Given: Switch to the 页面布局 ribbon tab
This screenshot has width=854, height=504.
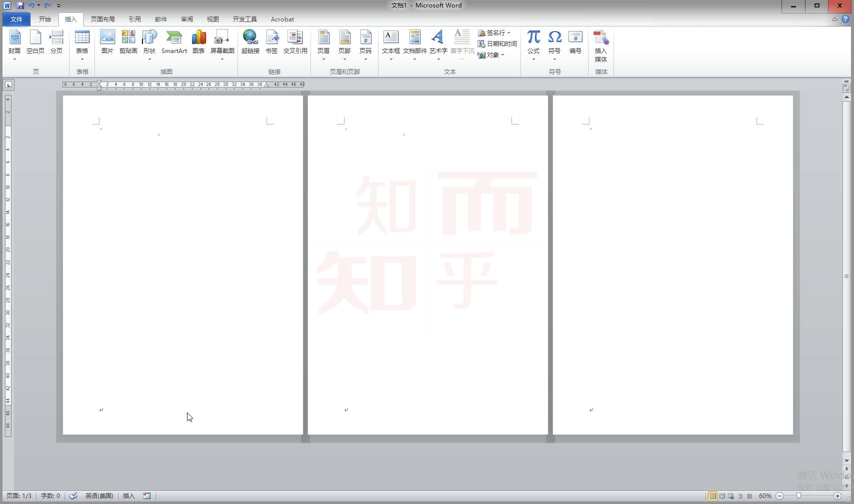Looking at the screenshot, I should click(x=102, y=19).
